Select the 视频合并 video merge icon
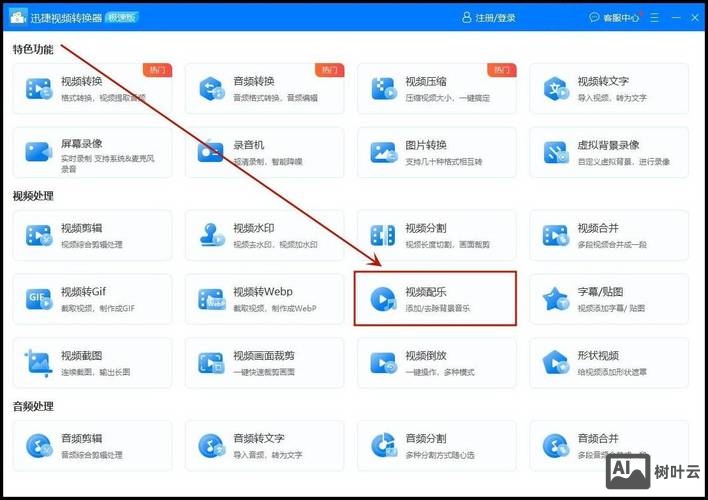This screenshot has height=500, width=708. [x=556, y=236]
